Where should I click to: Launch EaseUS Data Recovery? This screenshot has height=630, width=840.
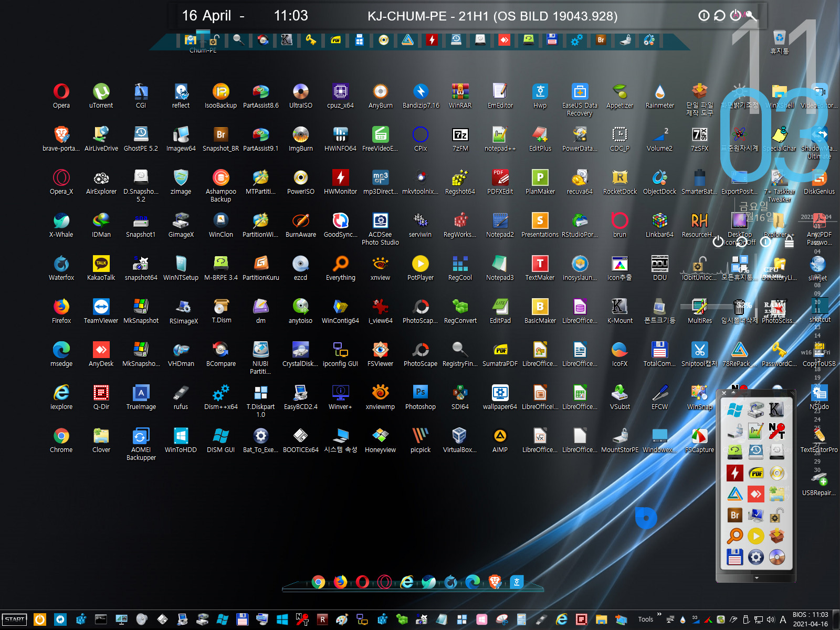[x=580, y=100]
